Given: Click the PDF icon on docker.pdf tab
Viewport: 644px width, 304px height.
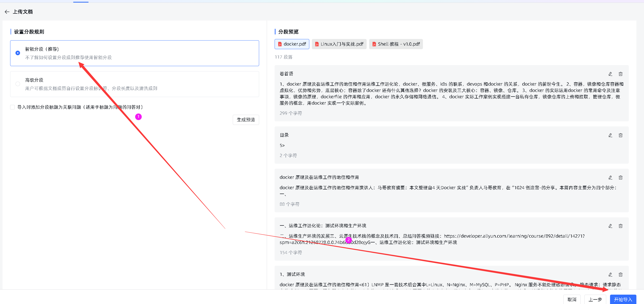Looking at the screenshot, I should [280, 44].
